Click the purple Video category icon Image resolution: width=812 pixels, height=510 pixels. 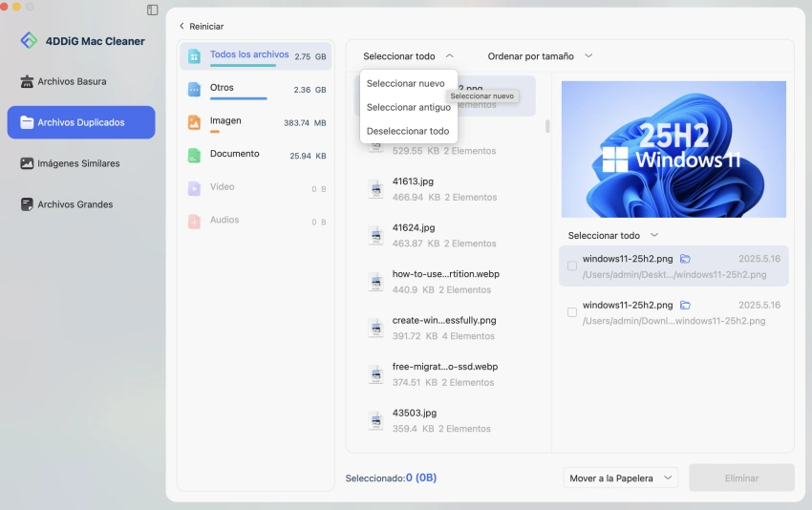(194, 188)
